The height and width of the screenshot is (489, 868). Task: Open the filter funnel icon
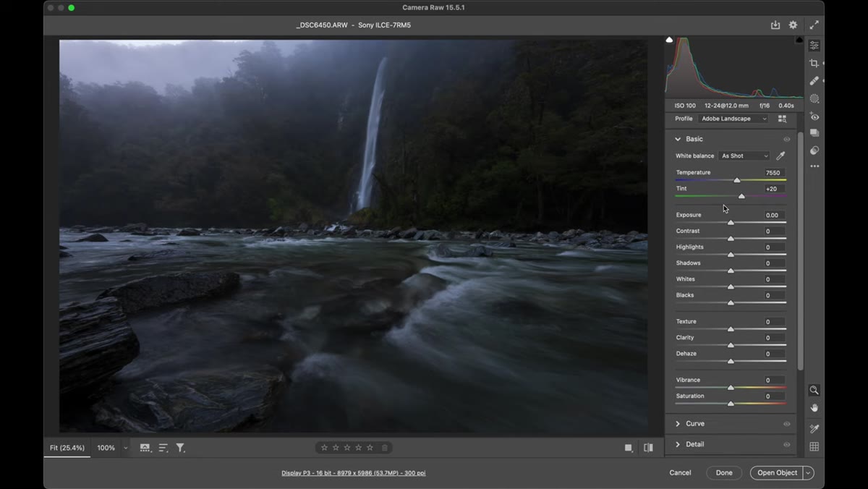(x=181, y=448)
